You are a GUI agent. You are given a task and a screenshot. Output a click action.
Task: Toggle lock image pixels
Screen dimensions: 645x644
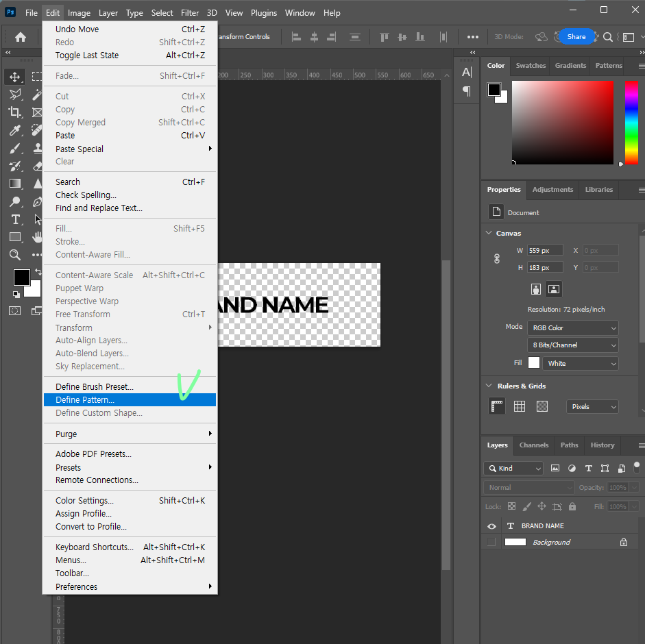pyautogui.click(x=527, y=506)
